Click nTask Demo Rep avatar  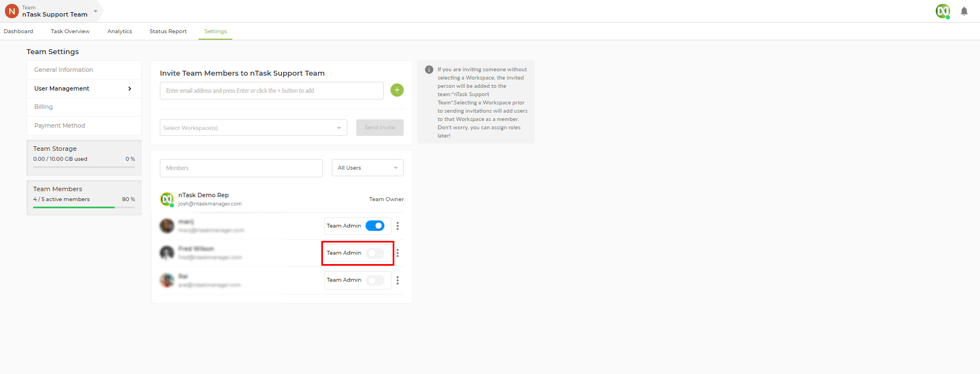167,199
